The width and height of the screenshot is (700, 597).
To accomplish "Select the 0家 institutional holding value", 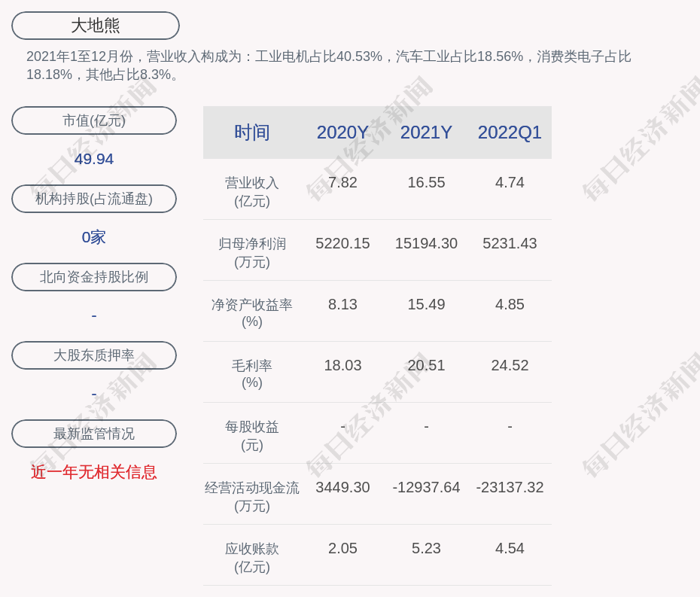I will tap(94, 237).
